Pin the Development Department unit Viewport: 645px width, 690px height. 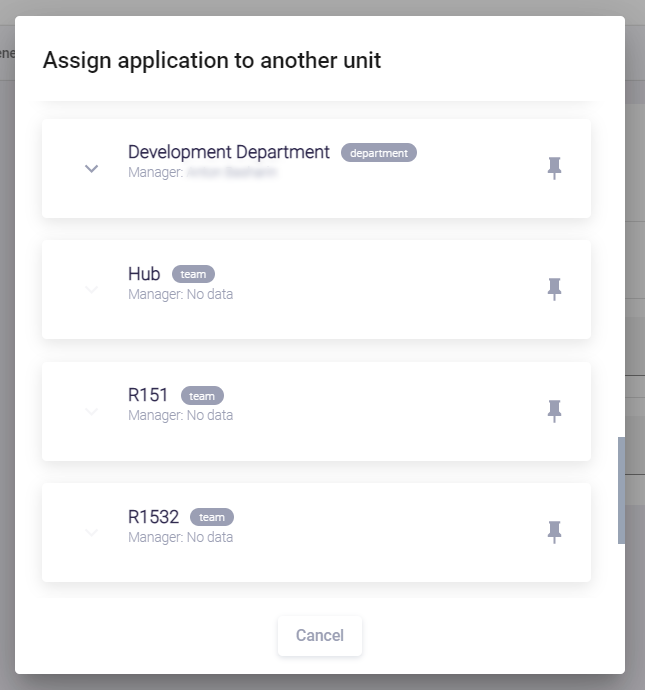pos(554,168)
